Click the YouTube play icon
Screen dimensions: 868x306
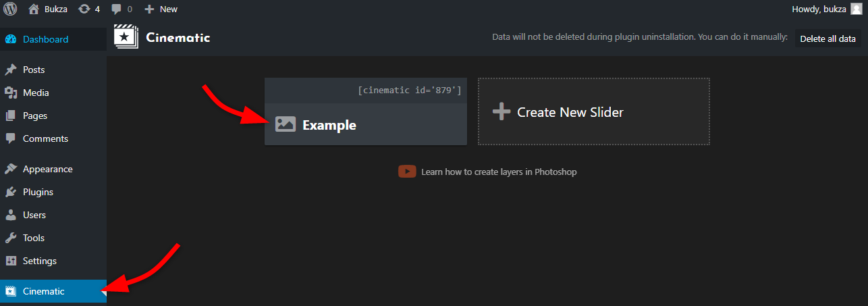click(407, 172)
